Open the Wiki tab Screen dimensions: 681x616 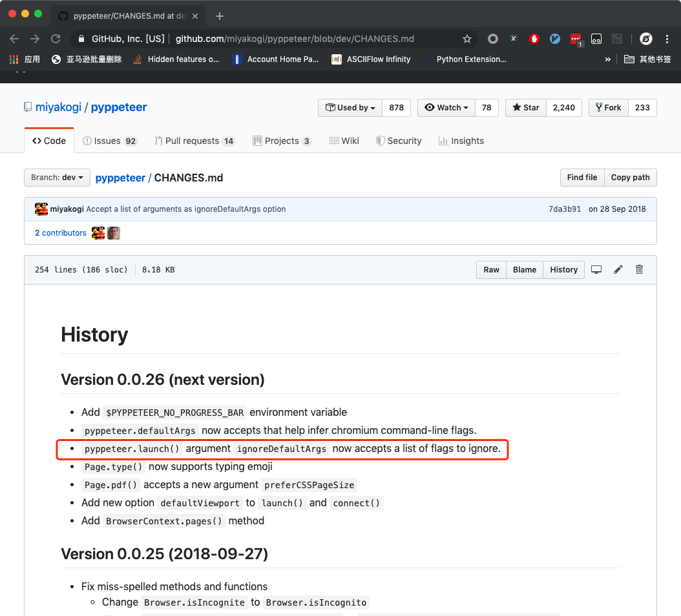point(344,141)
